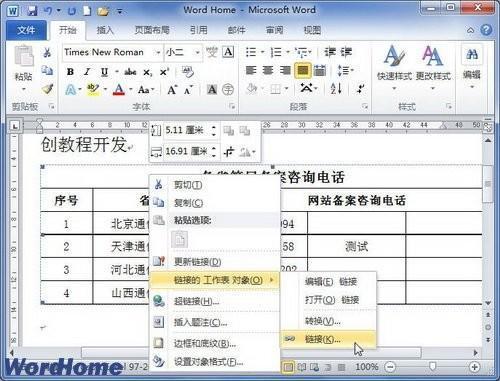The height and width of the screenshot is (381, 500).
Task: Click the zoom slider handle in status bar
Action: [x=432, y=367]
